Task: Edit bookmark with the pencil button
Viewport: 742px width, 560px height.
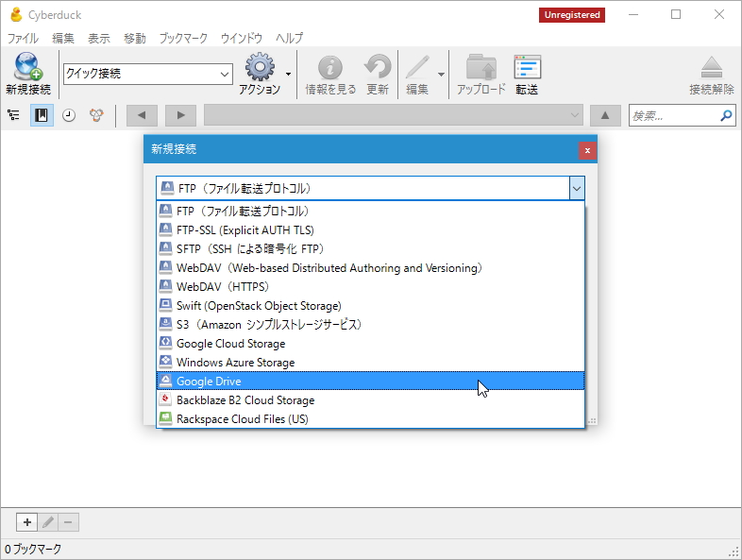Action: (48, 522)
